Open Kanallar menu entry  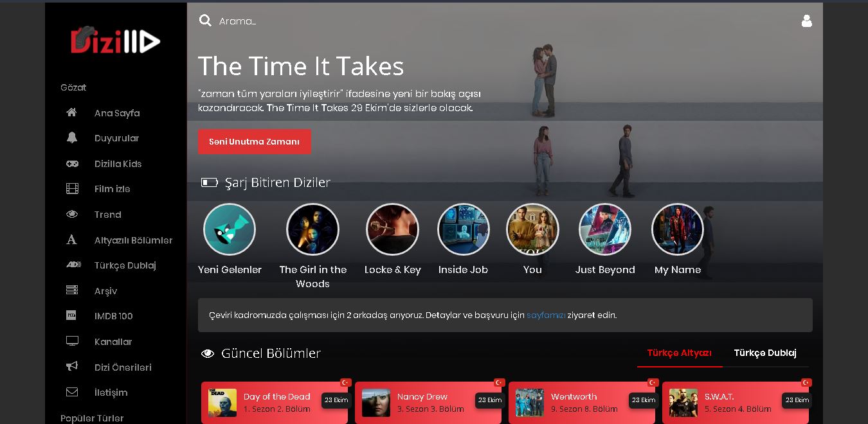(113, 342)
